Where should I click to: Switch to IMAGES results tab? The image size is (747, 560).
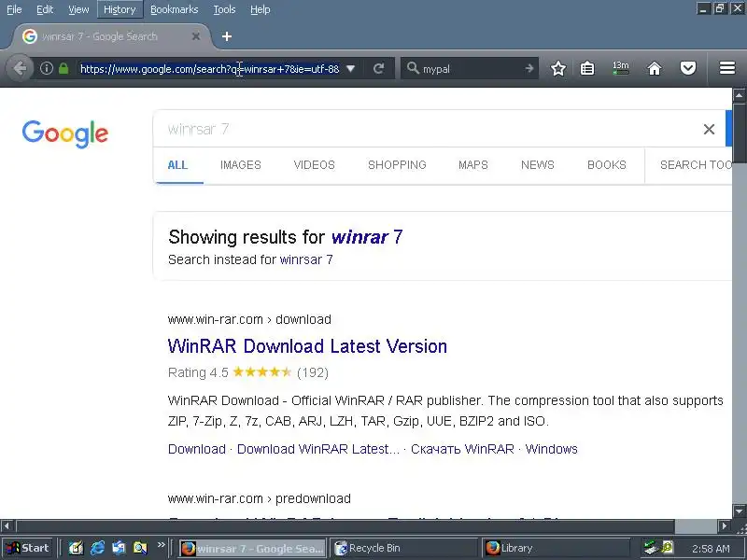(241, 165)
